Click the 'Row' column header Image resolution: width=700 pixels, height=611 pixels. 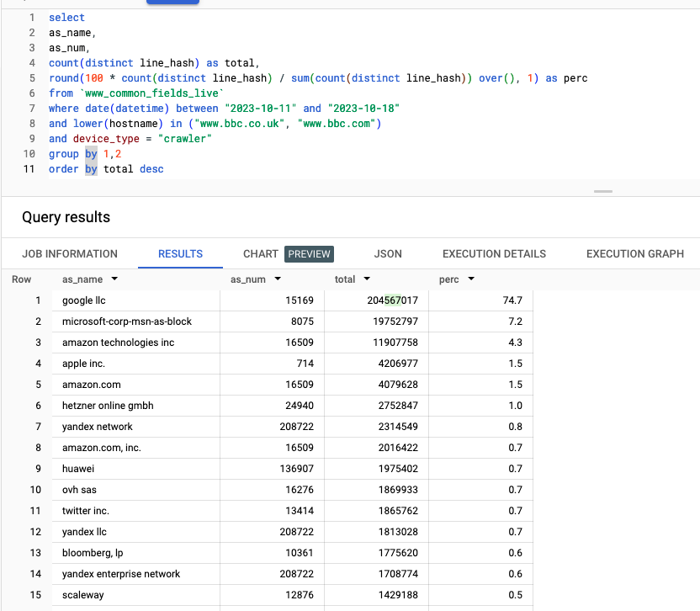[21, 279]
